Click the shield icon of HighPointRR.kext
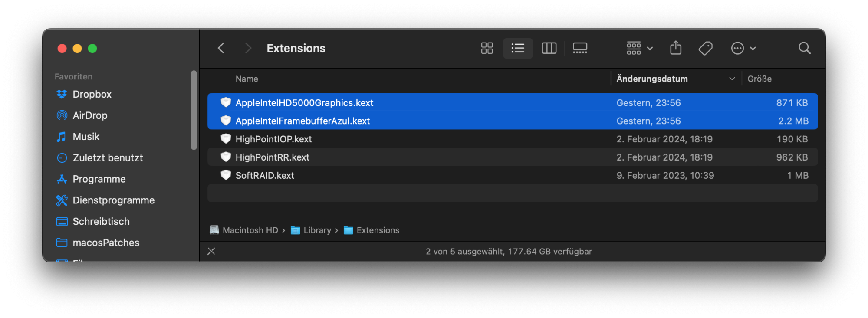The height and width of the screenshot is (318, 868). (226, 157)
